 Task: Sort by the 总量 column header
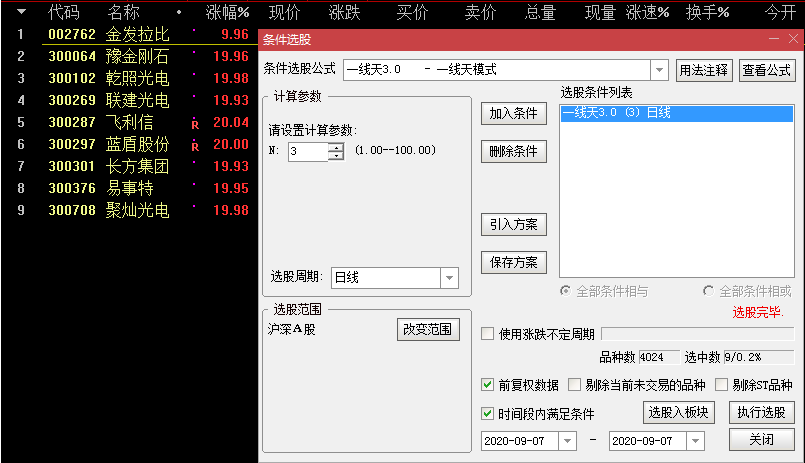(540, 12)
